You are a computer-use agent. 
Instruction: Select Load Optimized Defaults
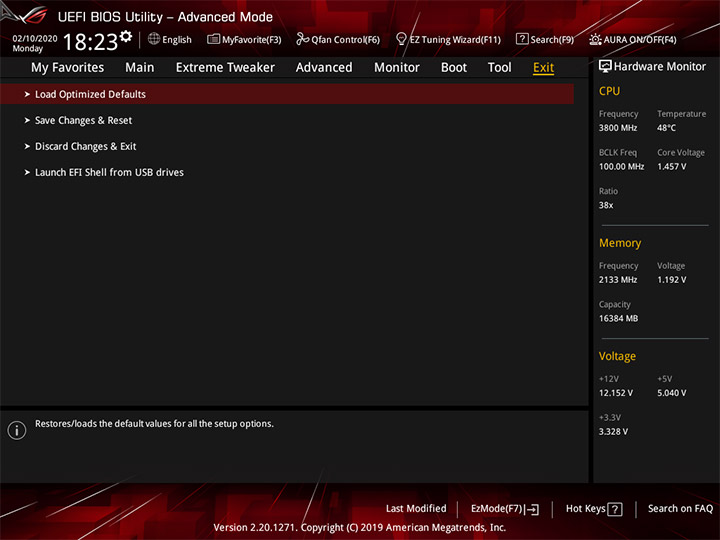[287, 94]
